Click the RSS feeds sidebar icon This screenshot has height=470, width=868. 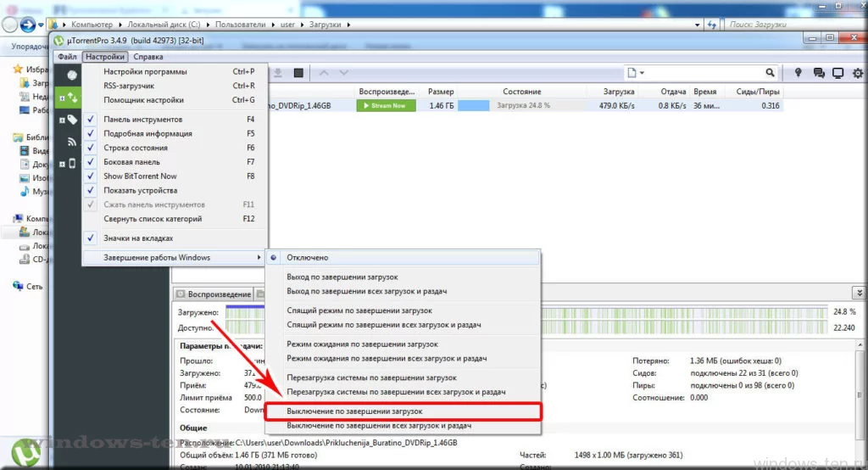click(72, 142)
